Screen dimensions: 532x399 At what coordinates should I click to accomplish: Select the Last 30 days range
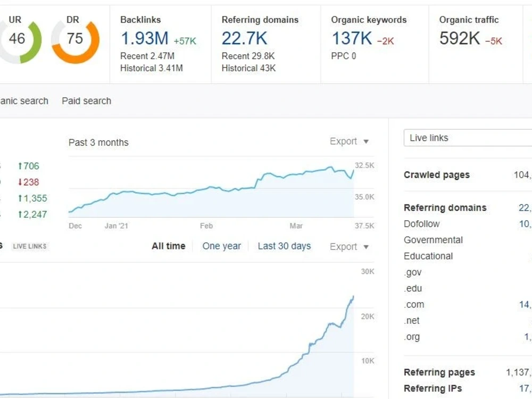[284, 246]
